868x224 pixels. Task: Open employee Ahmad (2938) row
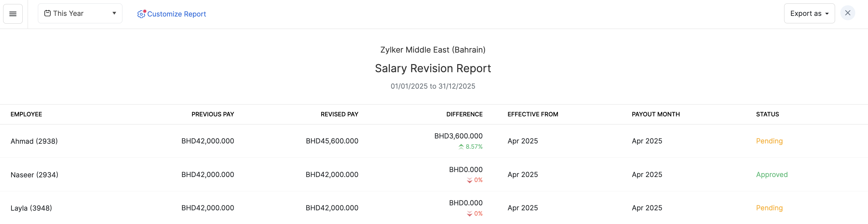(34, 141)
